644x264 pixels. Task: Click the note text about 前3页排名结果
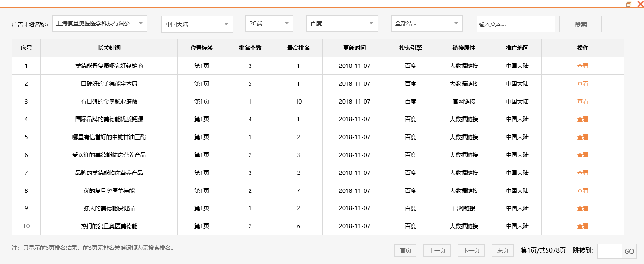point(93,247)
